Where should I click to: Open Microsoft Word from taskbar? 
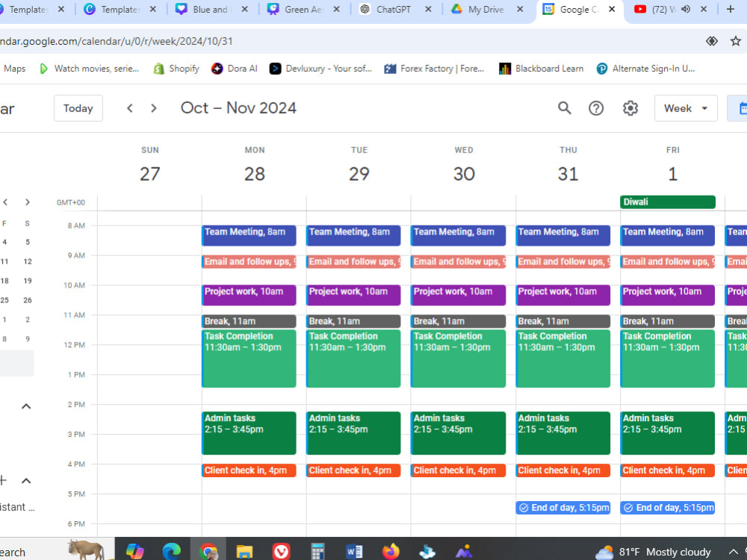(x=354, y=551)
